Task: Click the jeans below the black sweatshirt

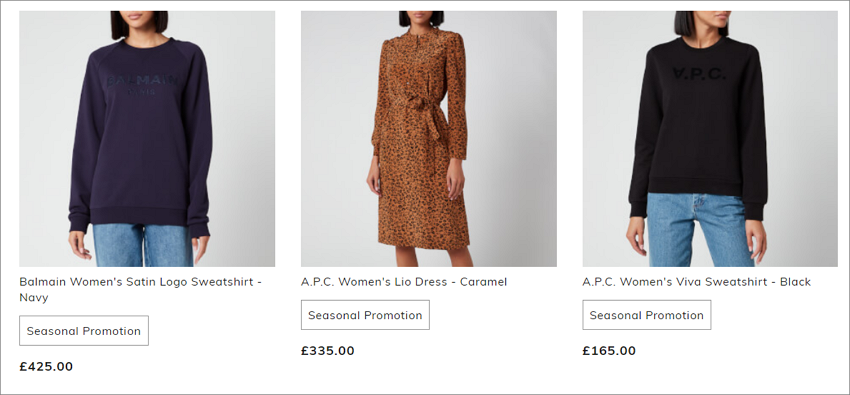Action: click(x=700, y=230)
